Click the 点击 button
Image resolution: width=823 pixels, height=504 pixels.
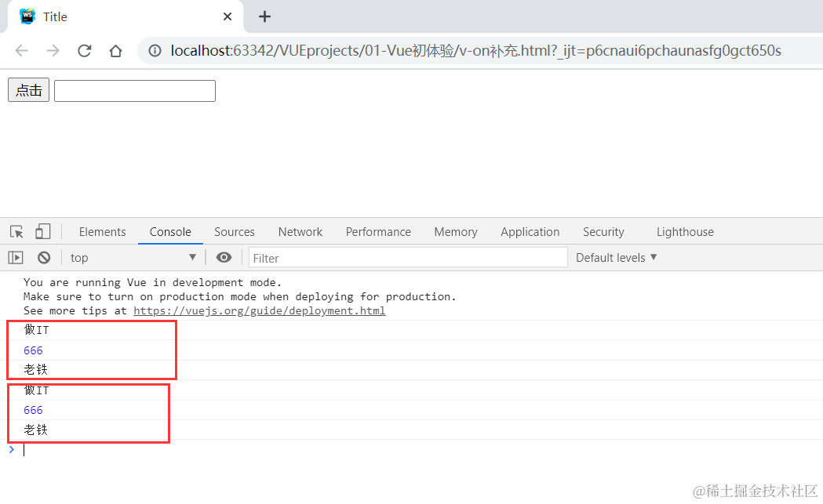(x=29, y=90)
